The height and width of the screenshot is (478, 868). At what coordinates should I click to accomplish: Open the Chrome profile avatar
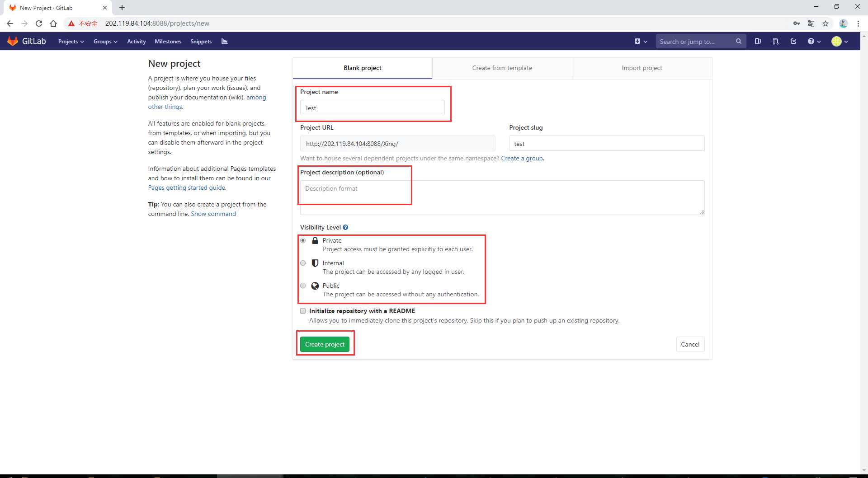(843, 23)
